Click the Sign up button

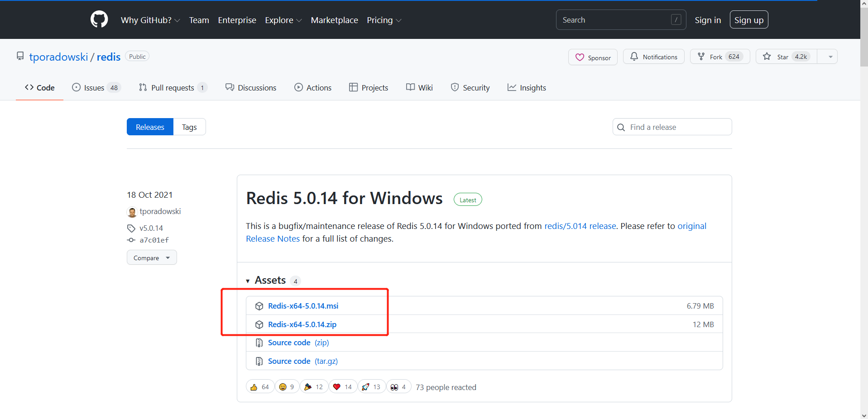749,20
